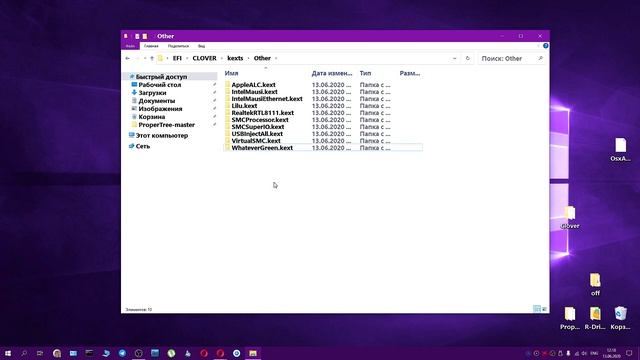Open the notification center icon

(629, 353)
